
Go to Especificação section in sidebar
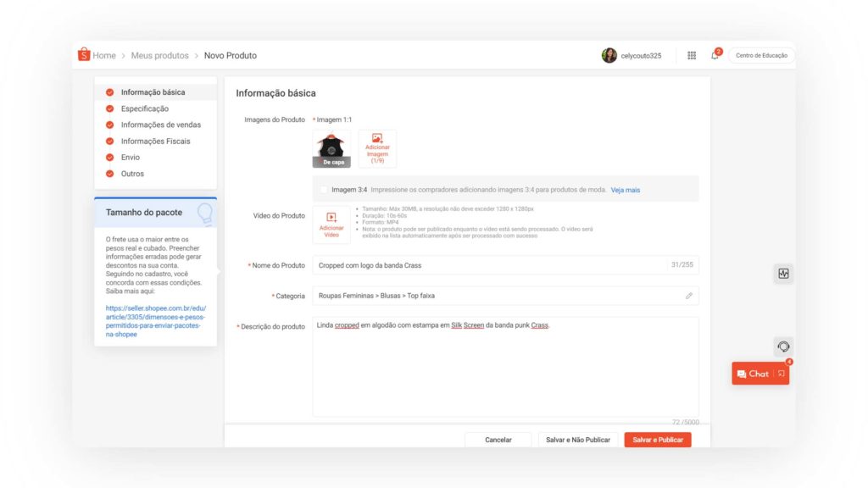tap(144, 108)
